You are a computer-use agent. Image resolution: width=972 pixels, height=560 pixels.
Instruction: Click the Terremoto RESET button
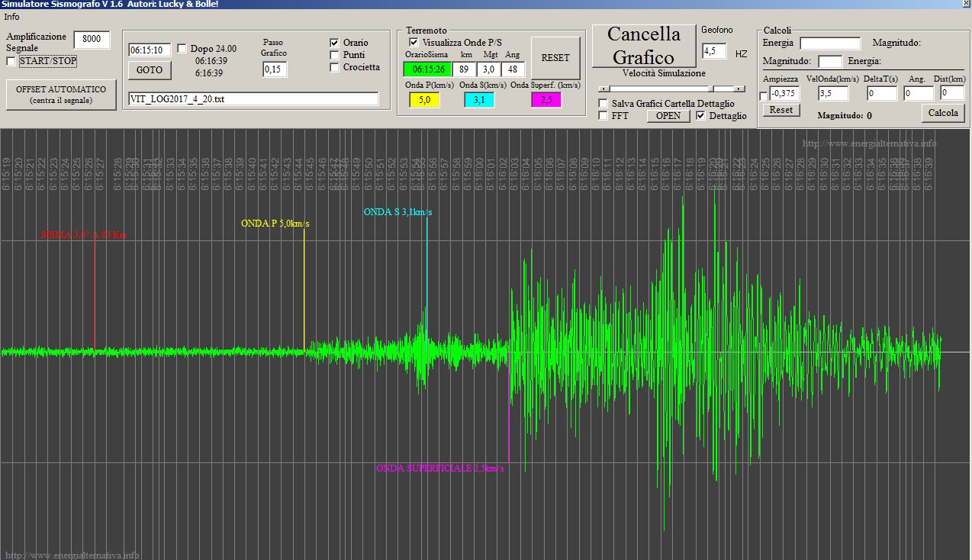[x=555, y=58]
